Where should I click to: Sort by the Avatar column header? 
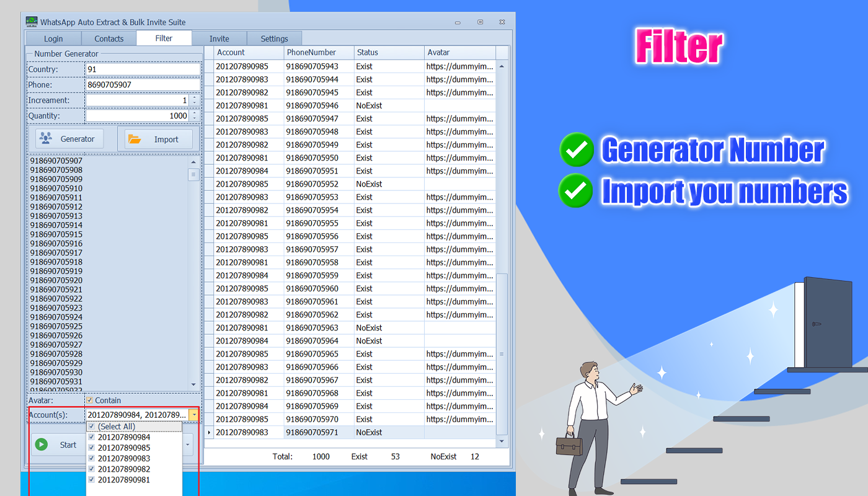tap(460, 53)
